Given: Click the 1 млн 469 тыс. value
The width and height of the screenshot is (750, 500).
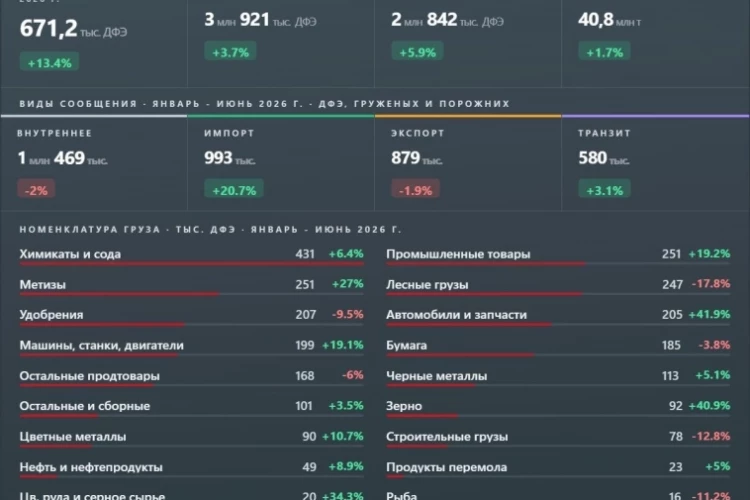Looking at the screenshot, I should (x=62, y=158).
